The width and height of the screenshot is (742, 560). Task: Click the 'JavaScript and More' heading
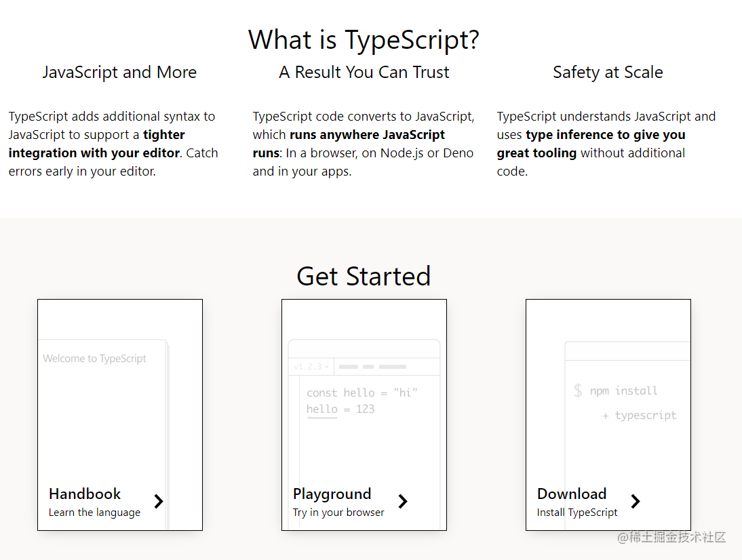[119, 73]
